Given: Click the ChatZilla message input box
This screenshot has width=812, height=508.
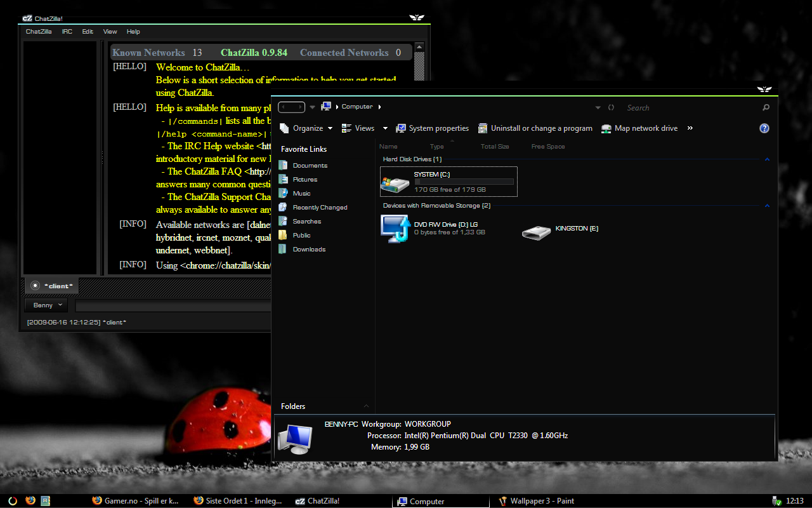Looking at the screenshot, I should (x=173, y=306).
